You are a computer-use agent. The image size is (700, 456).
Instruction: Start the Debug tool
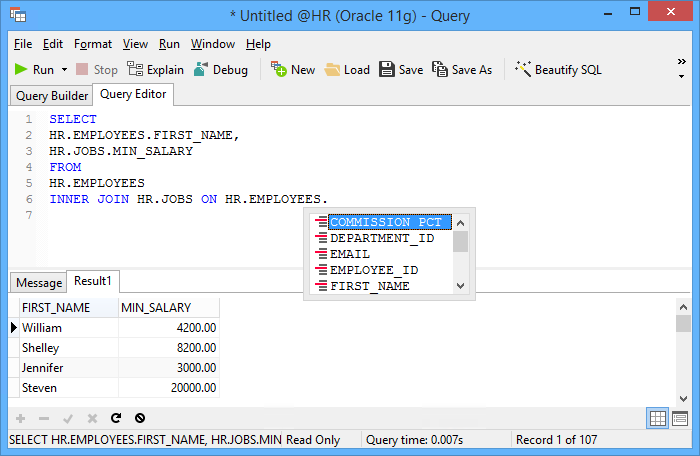[221, 70]
